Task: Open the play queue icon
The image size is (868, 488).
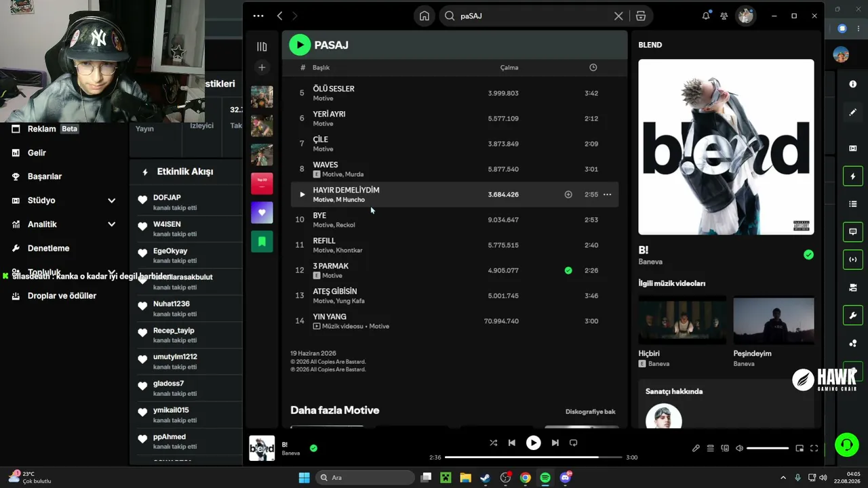Action: 710,448
